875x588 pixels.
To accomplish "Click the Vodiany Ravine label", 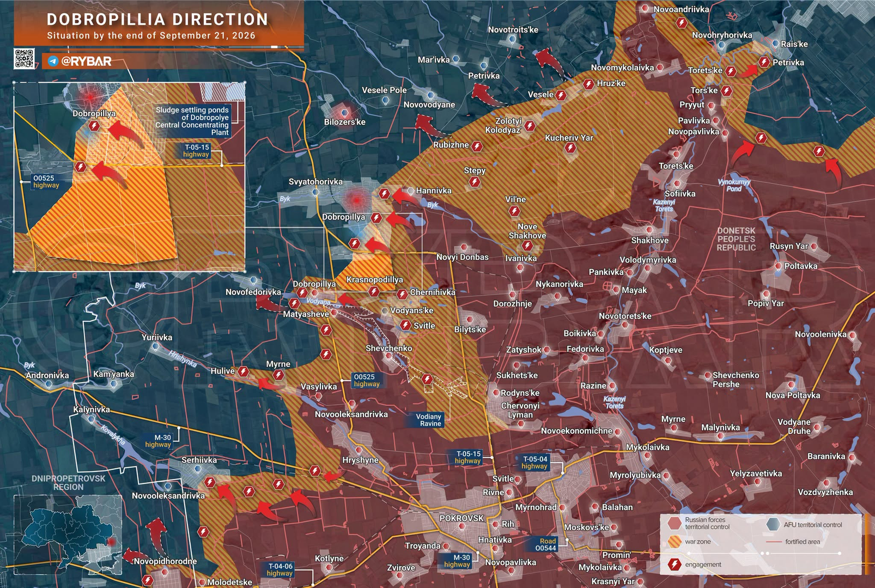I will click(x=429, y=420).
